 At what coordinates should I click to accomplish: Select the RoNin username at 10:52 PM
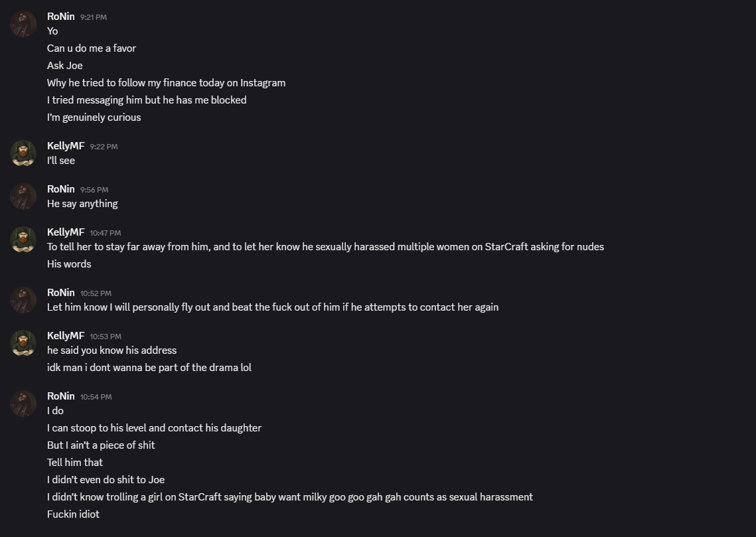[x=60, y=293]
